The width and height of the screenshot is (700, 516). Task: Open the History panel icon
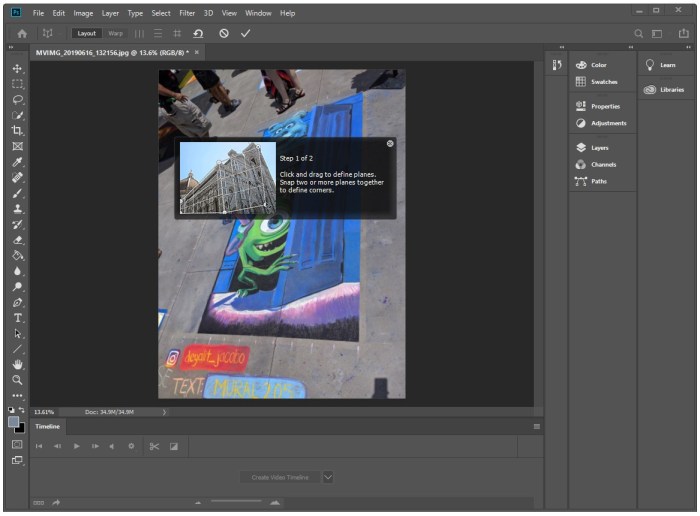click(x=557, y=65)
